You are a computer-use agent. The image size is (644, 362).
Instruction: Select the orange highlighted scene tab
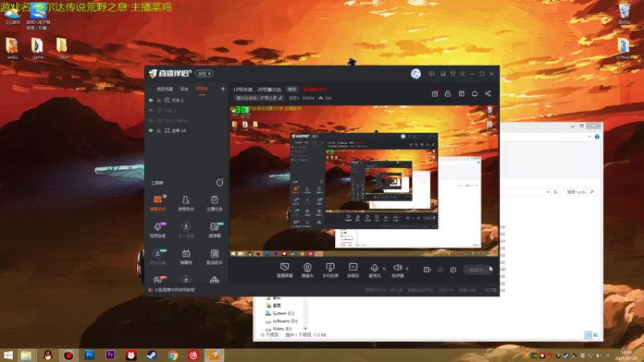click(202, 88)
